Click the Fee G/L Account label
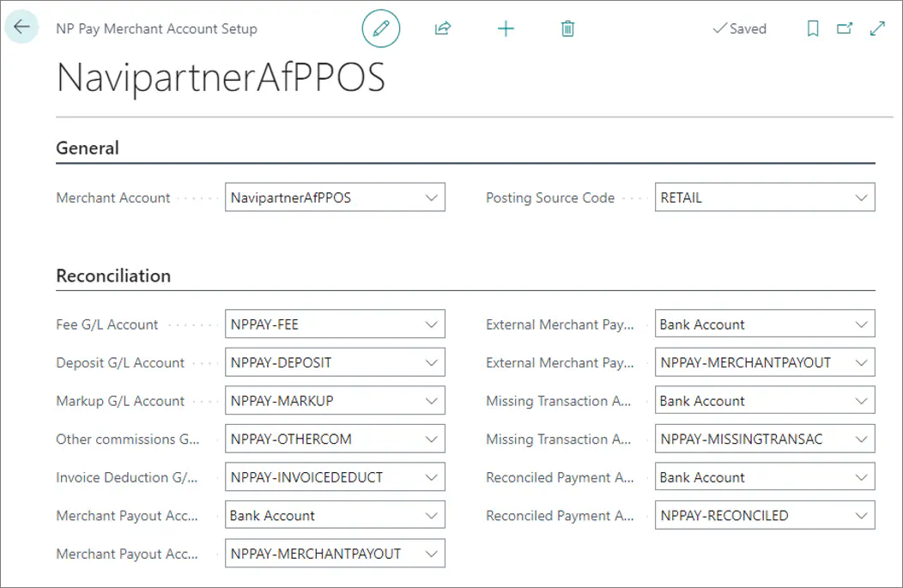This screenshot has height=588, width=903. click(107, 324)
